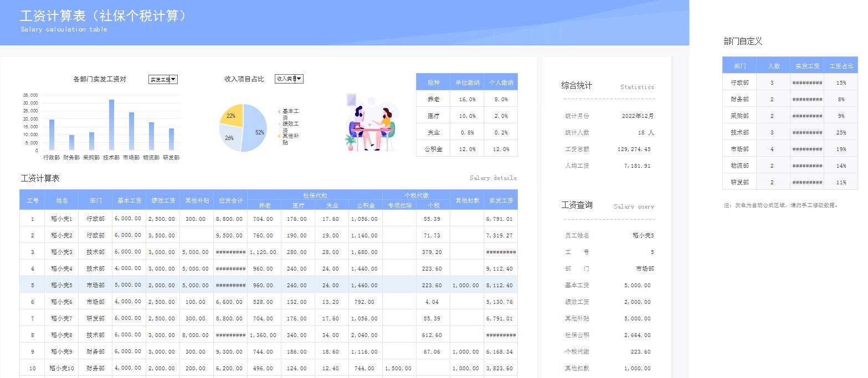Open the 实发工资 filter dropdown above bar chart
The height and width of the screenshot is (378, 868).
163,79
